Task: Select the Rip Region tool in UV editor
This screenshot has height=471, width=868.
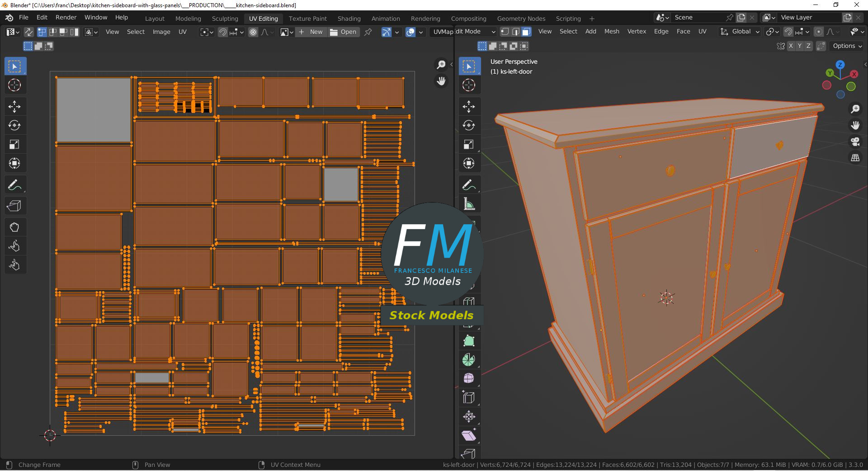Action: 14,206
